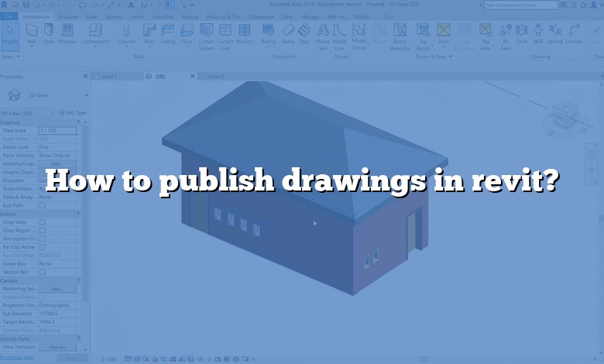Select the Ceiling tool

[167, 34]
